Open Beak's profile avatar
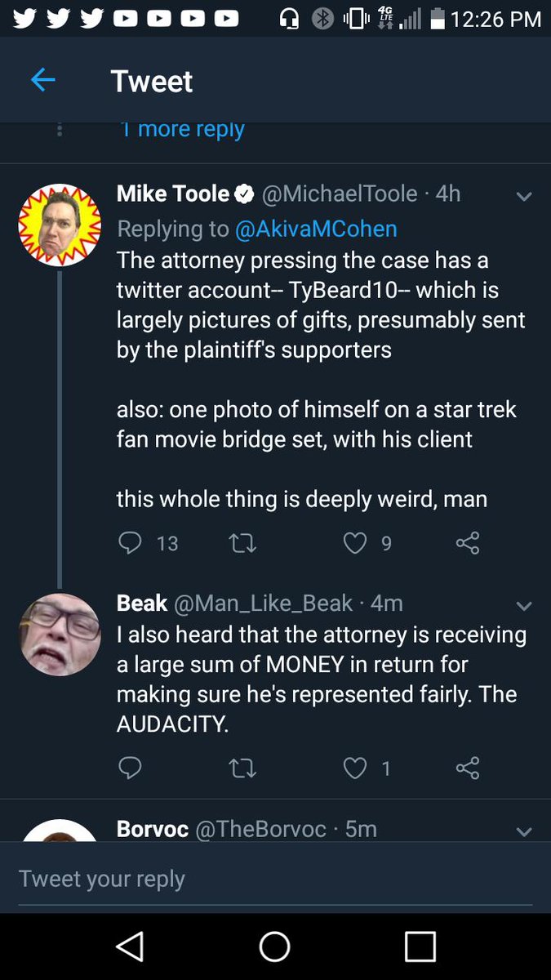 coord(60,635)
